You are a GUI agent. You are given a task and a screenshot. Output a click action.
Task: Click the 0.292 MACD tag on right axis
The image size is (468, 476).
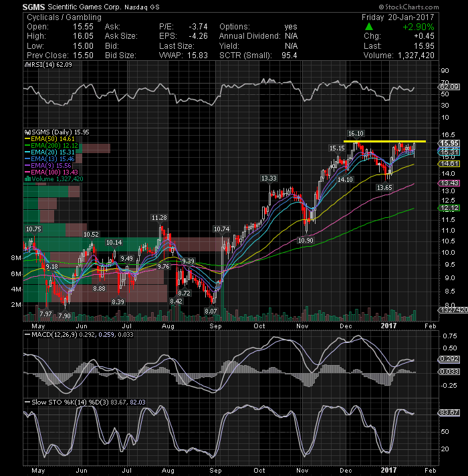click(449, 359)
